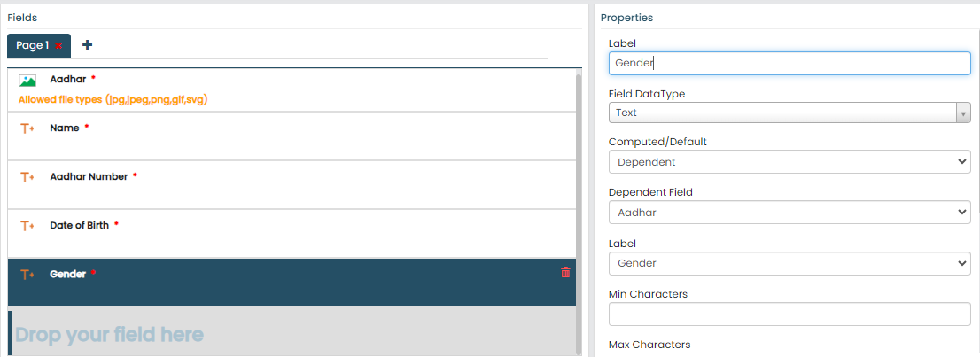
Task: Click the Aadhar image field icon
Action: tap(27, 80)
